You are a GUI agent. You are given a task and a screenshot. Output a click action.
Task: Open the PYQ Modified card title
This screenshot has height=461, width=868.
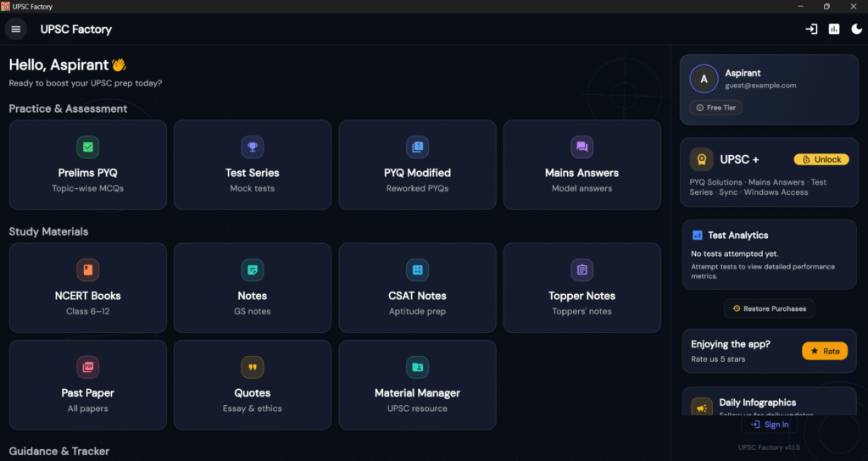coord(417,173)
